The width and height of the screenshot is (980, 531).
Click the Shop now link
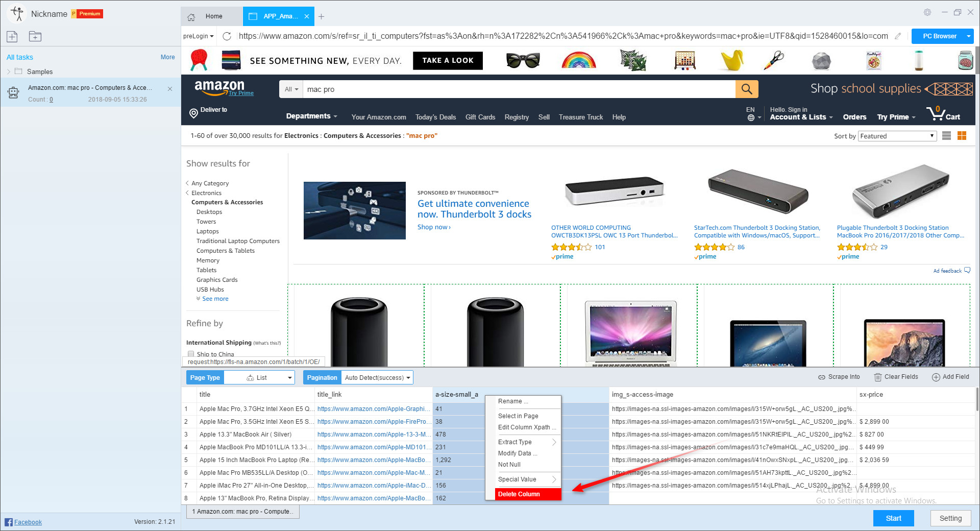pyautogui.click(x=434, y=227)
